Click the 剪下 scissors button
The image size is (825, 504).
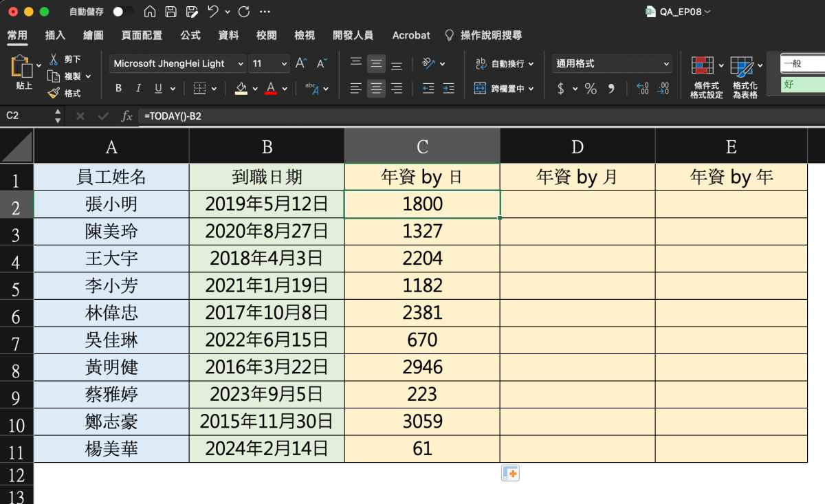click(65, 59)
